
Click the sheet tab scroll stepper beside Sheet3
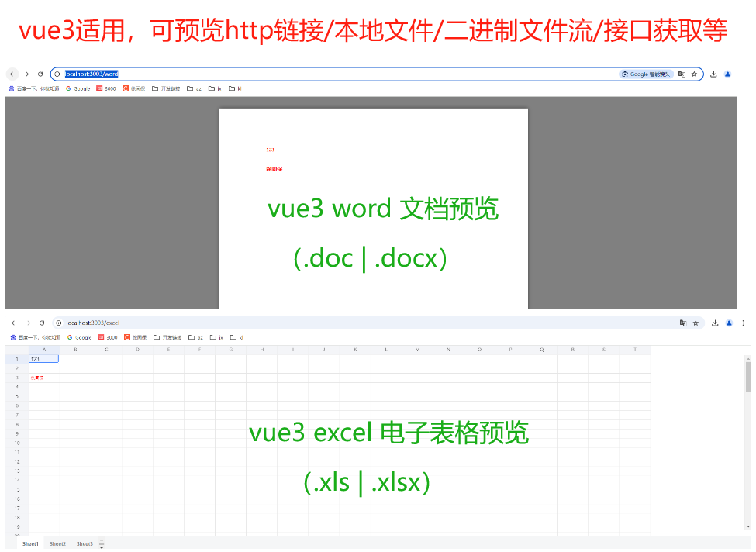pyautogui.click(x=102, y=543)
